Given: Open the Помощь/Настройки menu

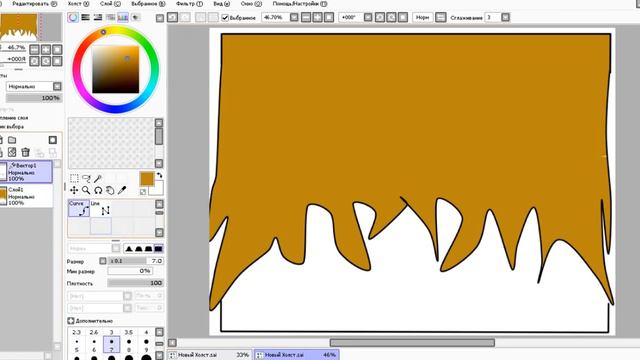Looking at the screenshot, I should point(300,4).
